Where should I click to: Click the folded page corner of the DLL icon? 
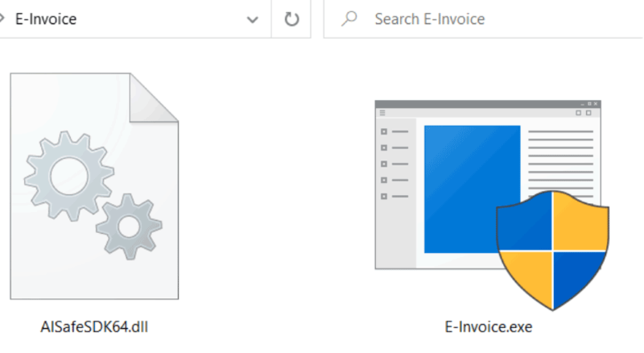click(154, 98)
